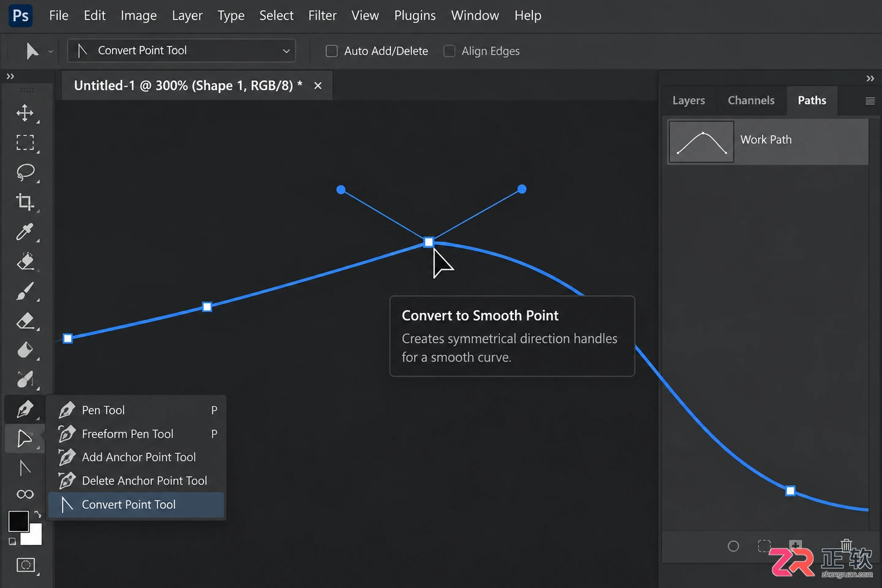Viewport: 882px width, 588px height.
Task: Click the infinity-shaped toolbar icon
Action: click(25, 494)
